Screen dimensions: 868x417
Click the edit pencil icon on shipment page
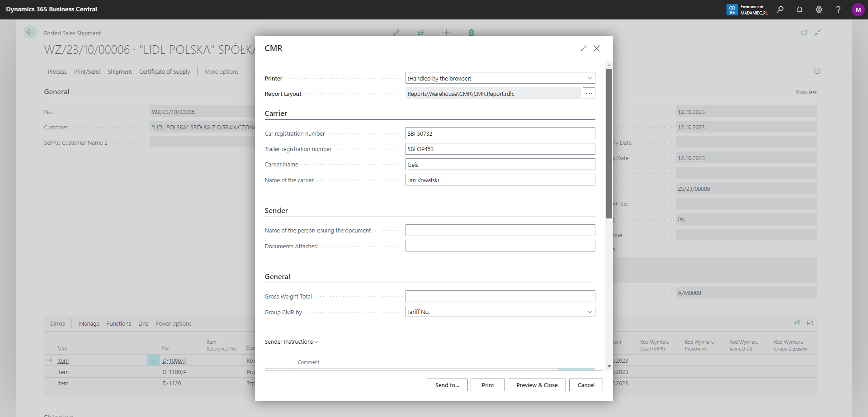pos(396,33)
